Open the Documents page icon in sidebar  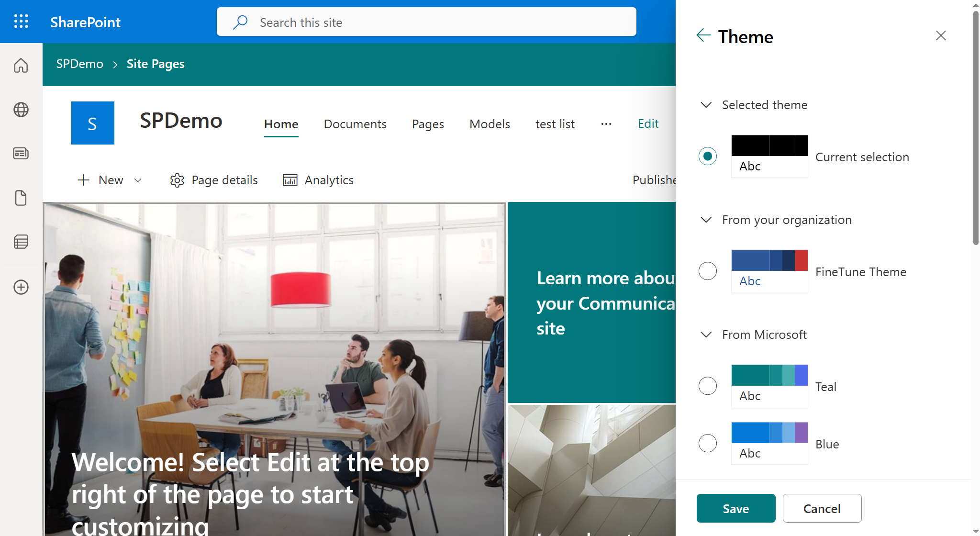click(21, 198)
